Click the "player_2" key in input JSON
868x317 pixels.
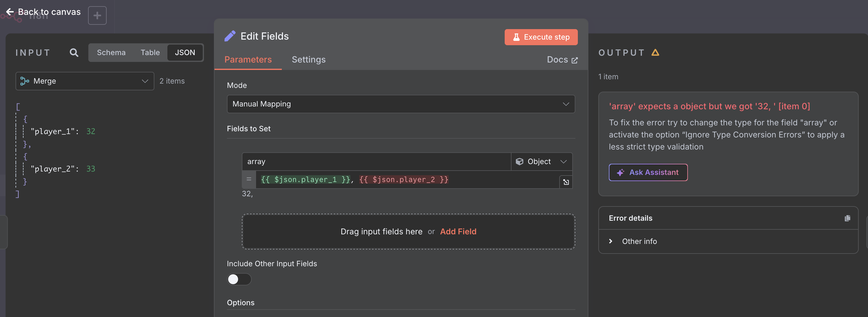click(53, 169)
